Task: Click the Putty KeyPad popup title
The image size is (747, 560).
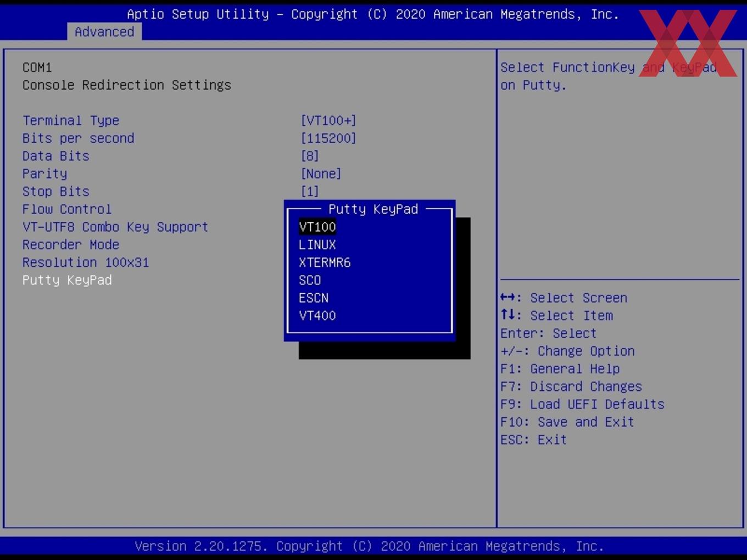Action: coord(374,209)
